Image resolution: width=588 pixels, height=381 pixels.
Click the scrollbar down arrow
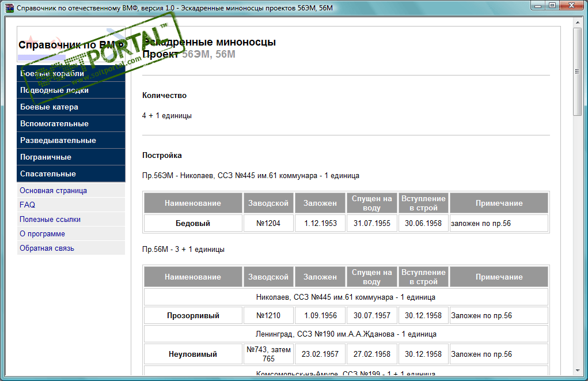[577, 371]
